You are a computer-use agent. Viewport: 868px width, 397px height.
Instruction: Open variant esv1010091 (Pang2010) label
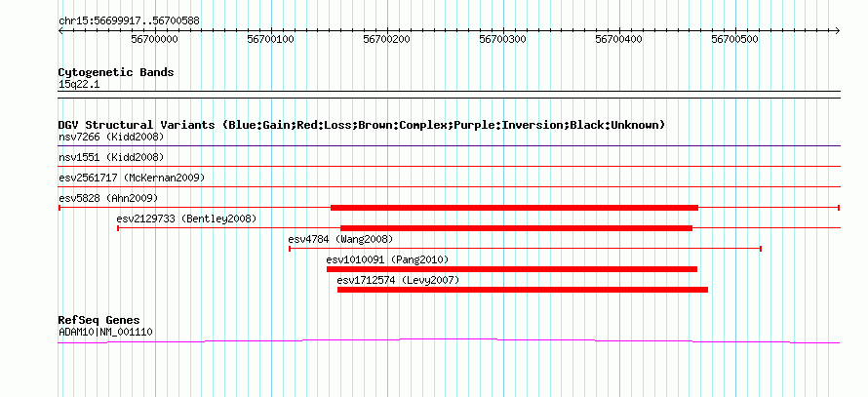point(387,259)
